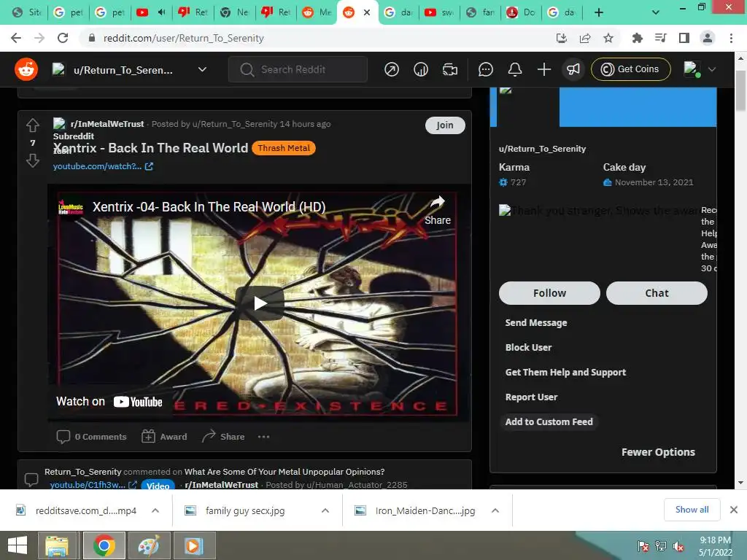Close the downloads bar
The height and width of the screenshot is (560, 747).
pos(734,510)
